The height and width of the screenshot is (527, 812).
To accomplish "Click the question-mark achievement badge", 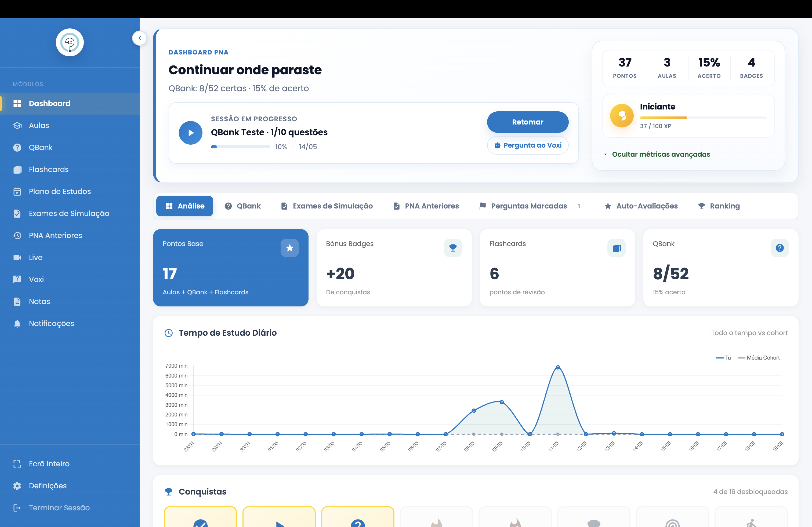I will pyautogui.click(x=358, y=517).
